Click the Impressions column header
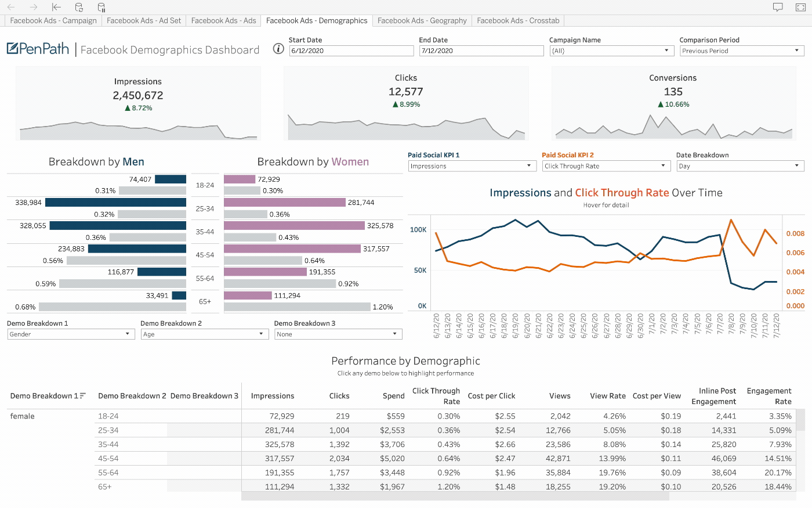Viewport: 812px width, 508px height. [x=273, y=396]
